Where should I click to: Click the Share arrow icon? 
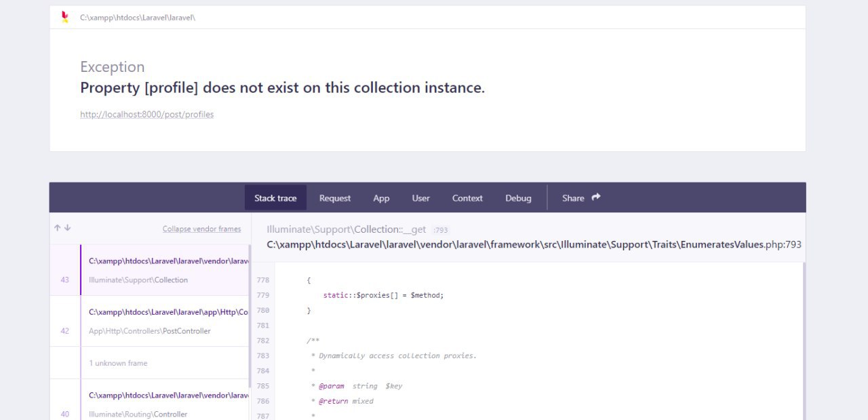pyautogui.click(x=596, y=197)
